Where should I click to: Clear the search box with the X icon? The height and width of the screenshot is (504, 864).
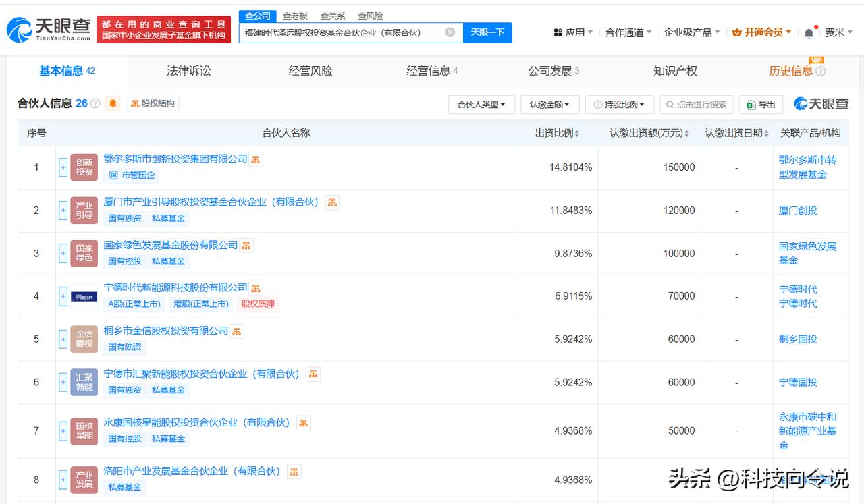click(450, 32)
